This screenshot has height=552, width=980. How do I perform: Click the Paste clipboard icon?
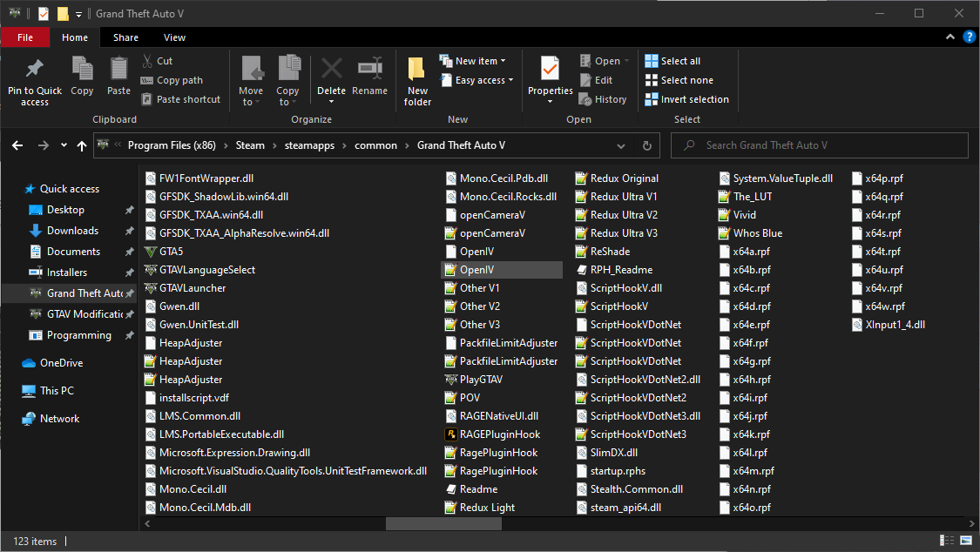(118, 70)
